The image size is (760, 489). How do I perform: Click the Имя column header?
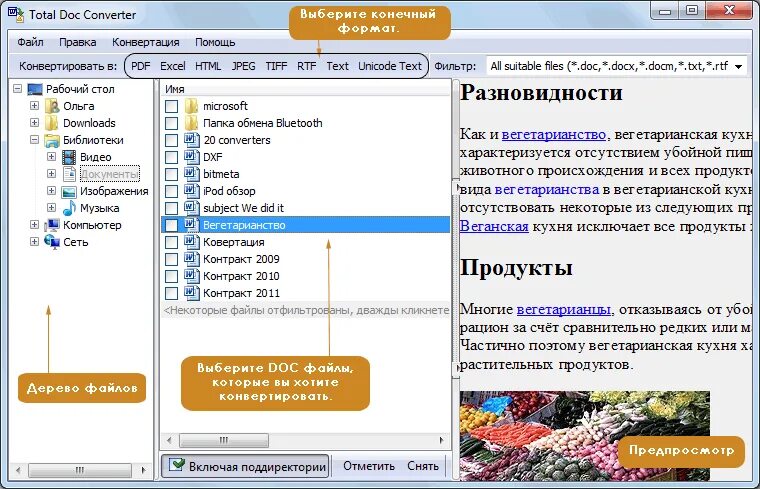coord(306,89)
